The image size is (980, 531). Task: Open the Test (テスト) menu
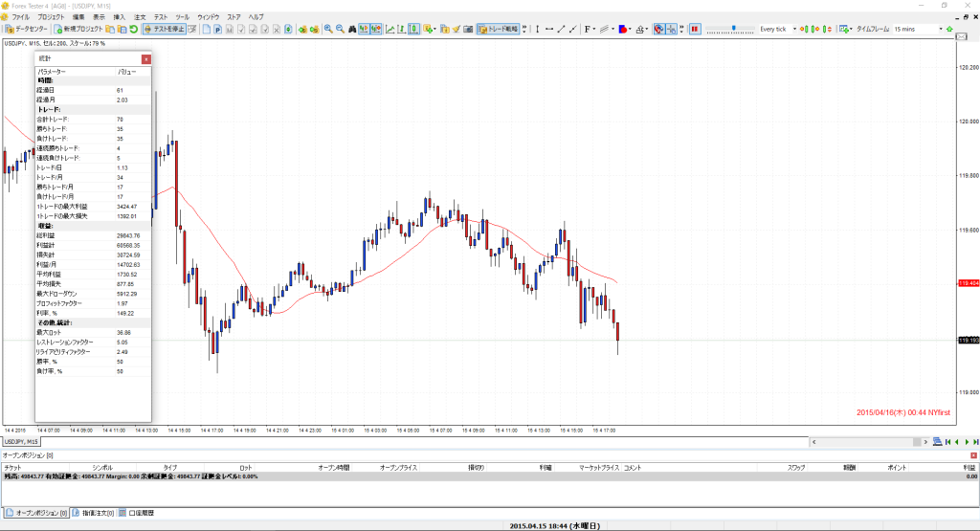click(x=160, y=17)
